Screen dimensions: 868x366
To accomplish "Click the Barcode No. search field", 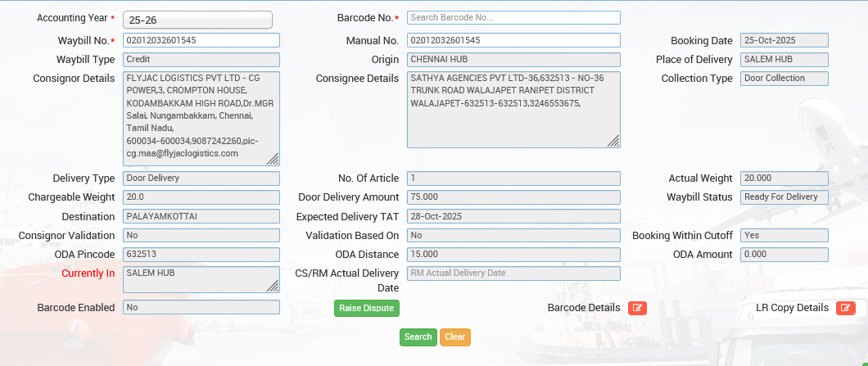I will pos(513,17).
